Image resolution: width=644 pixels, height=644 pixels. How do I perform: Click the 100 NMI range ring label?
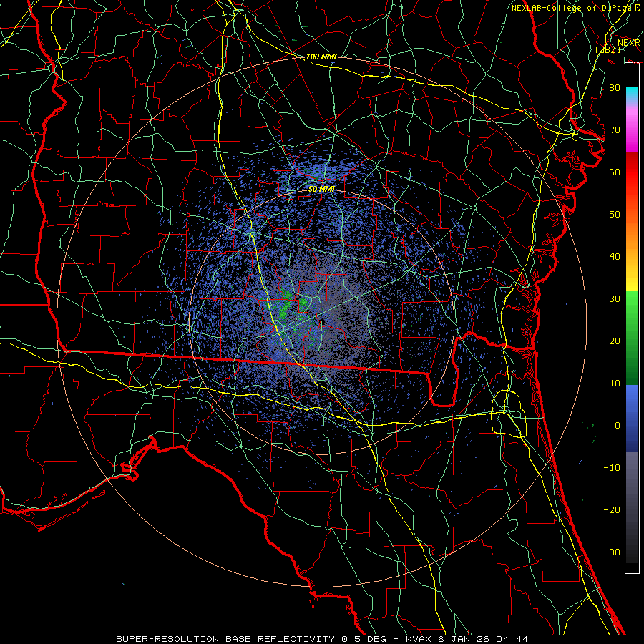[x=321, y=57]
